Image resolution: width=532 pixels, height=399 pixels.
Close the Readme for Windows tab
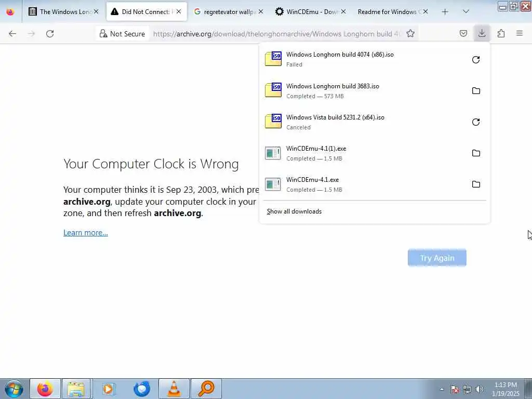(425, 12)
